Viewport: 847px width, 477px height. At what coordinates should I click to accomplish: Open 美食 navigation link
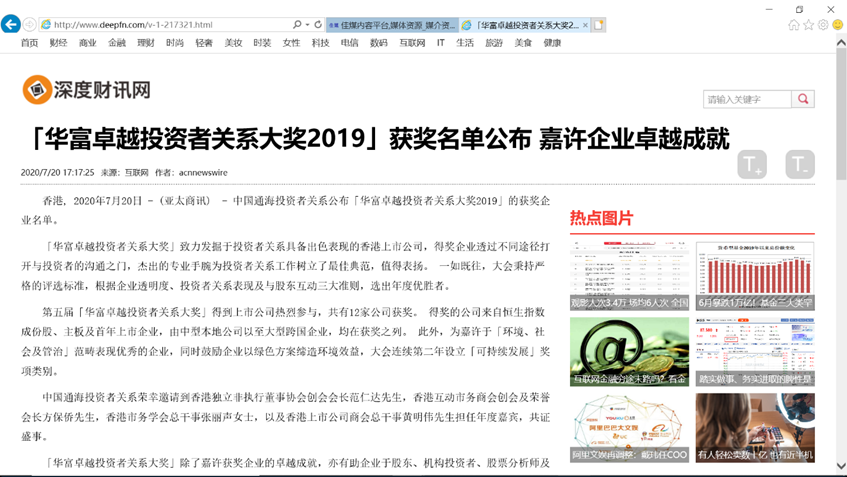(x=523, y=43)
